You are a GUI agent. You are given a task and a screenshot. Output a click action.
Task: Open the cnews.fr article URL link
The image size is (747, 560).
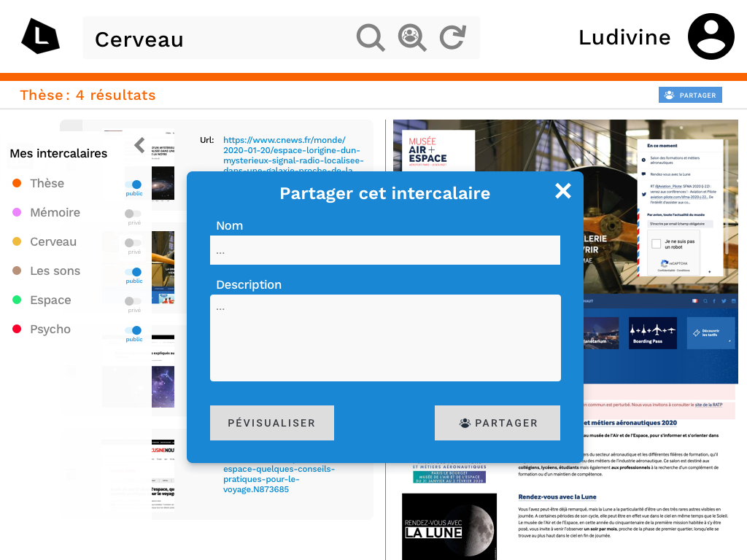293,155
